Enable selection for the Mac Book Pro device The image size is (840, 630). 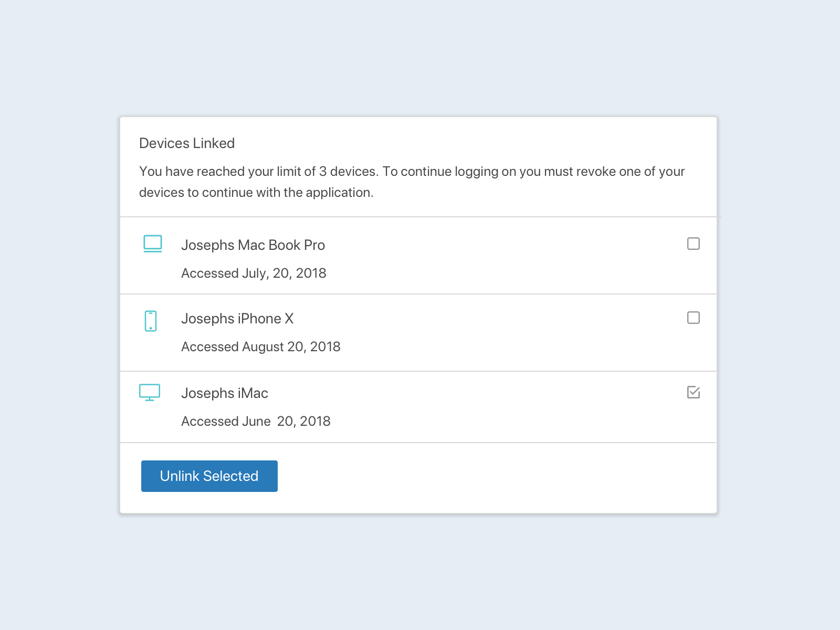(x=694, y=244)
